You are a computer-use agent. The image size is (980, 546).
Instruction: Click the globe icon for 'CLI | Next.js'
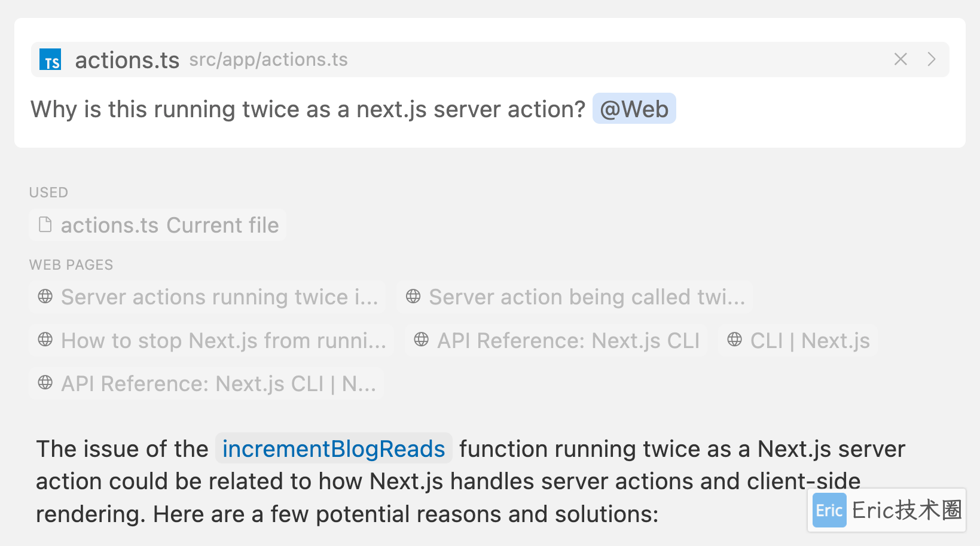point(735,340)
